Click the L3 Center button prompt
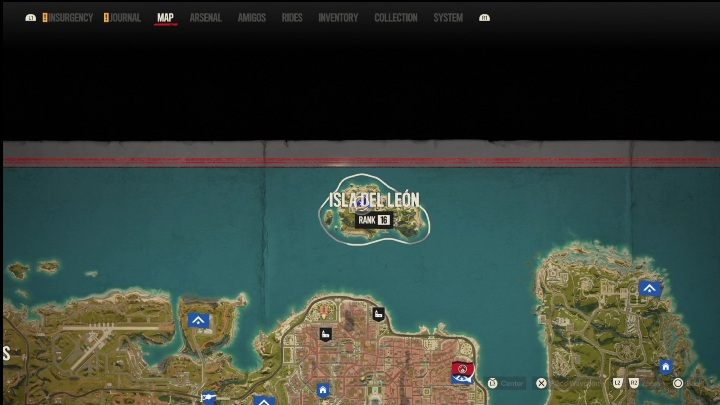Screen dimensions: 720x405 505,383
